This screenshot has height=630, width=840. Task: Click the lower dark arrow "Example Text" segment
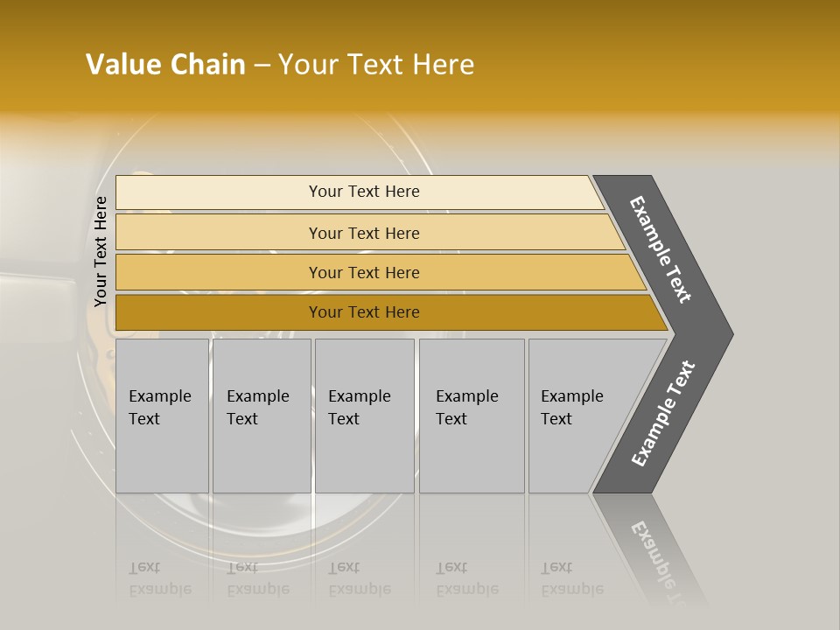(x=663, y=413)
